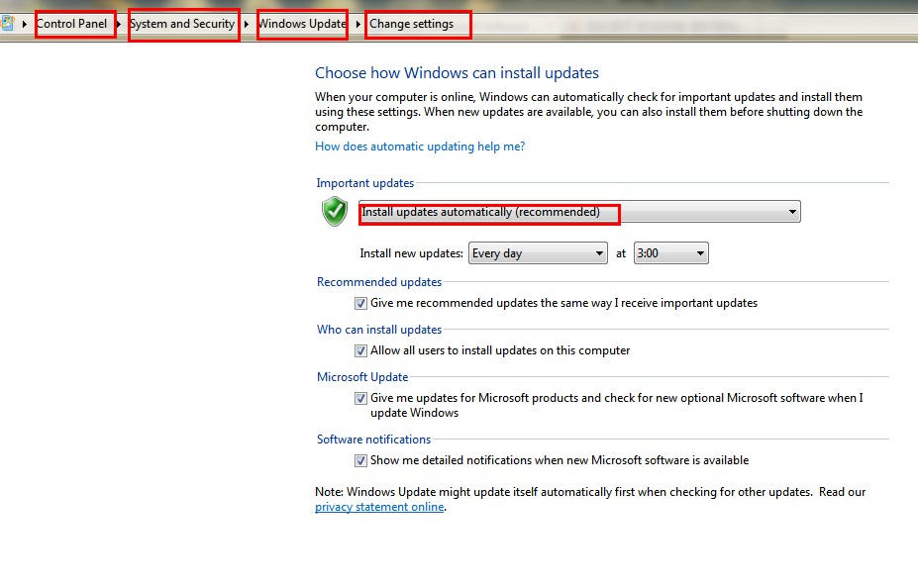Screen dimensions: 918x588
Task: Expand arrow after Windows Update breadcrumb
Action: 357,24
